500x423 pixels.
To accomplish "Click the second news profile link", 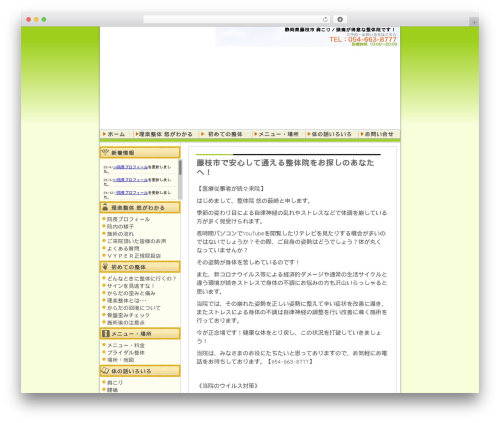I will pyautogui.click(x=131, y=180).
